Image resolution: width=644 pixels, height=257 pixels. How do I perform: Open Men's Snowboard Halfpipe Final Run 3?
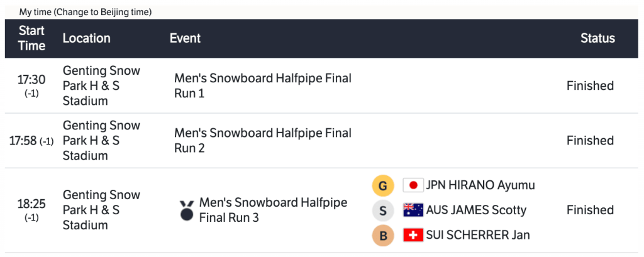click(x=273, y=210)
